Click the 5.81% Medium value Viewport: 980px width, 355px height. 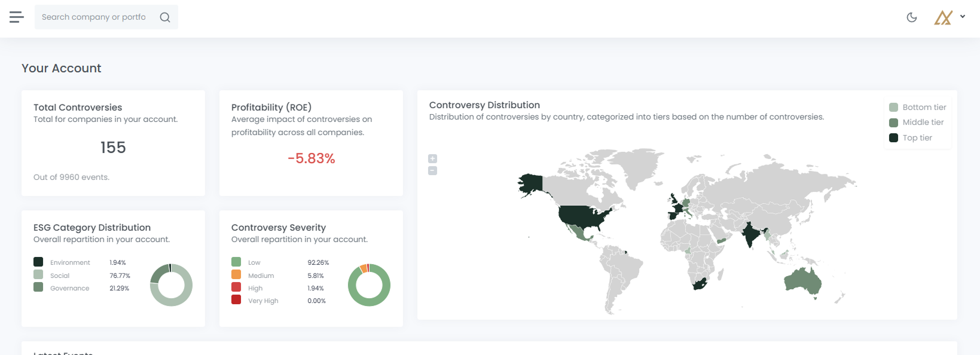(x=316, y=276)
